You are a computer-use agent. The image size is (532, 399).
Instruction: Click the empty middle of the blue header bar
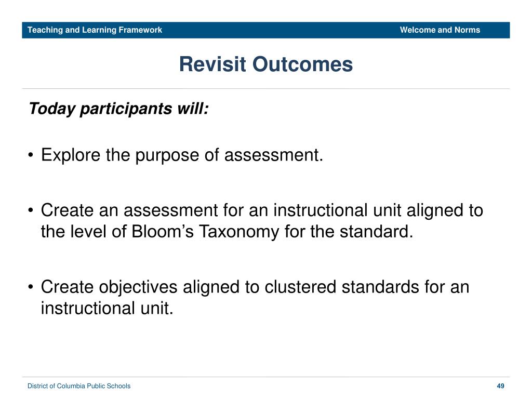point(281,30)
